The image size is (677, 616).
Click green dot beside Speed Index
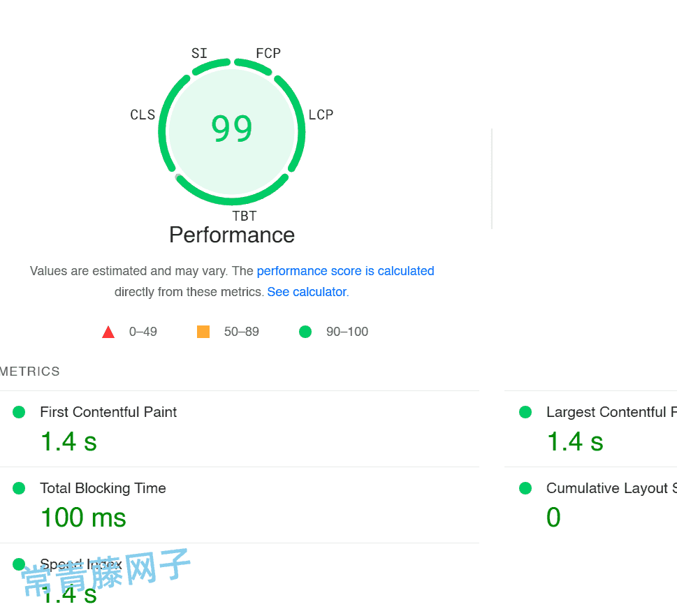[x=19, y=564]
